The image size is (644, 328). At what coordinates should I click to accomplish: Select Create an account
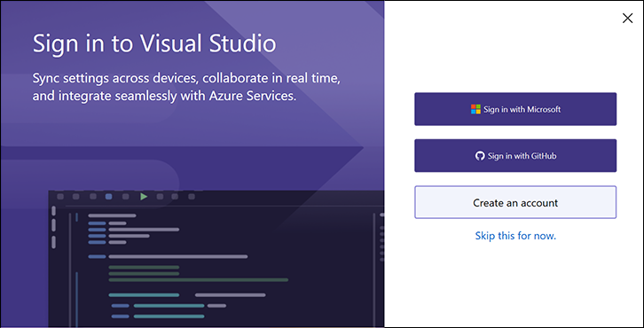click(515, 202)
